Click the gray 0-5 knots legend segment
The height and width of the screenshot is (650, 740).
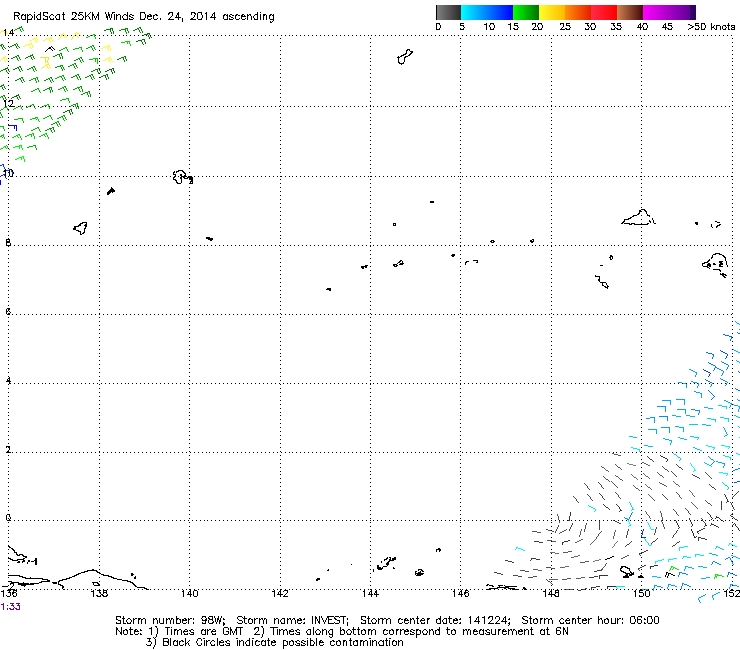pyautogui.click(x=448, y=12)
